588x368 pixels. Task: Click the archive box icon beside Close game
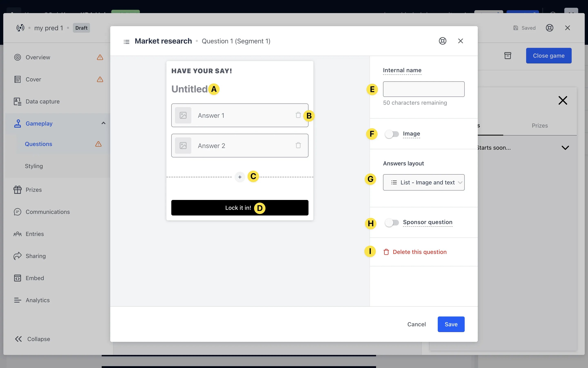(x=508, y=56)
